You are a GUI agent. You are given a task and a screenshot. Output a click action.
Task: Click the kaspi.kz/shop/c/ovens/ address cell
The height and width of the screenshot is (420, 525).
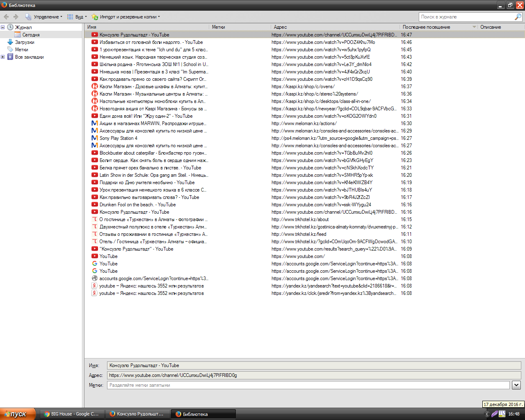pyautogui.click(x=303, y=87)
